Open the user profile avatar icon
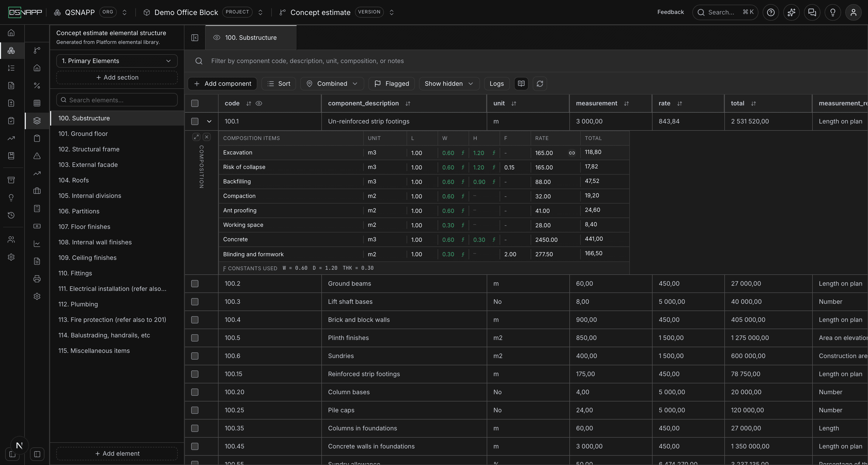 tap(853, 12)
